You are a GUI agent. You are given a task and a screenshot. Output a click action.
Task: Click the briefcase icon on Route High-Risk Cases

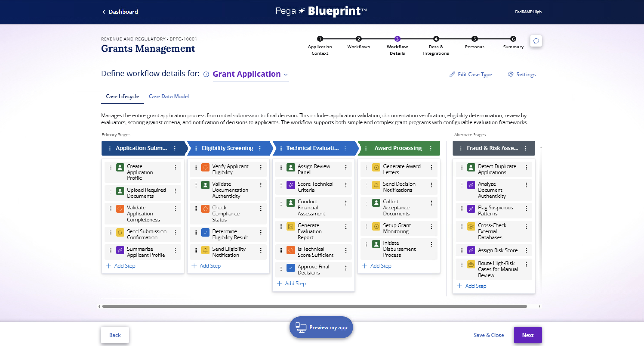tap(471, 264)
